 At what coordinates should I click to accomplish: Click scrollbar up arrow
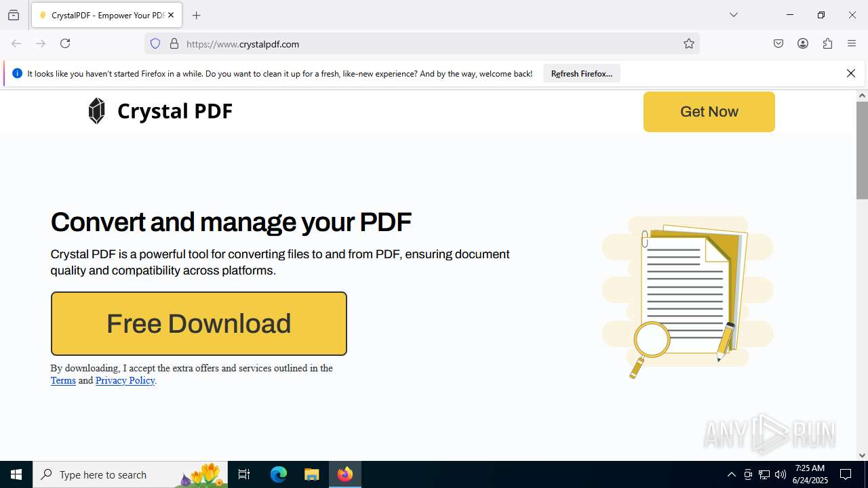click(862, 96)
